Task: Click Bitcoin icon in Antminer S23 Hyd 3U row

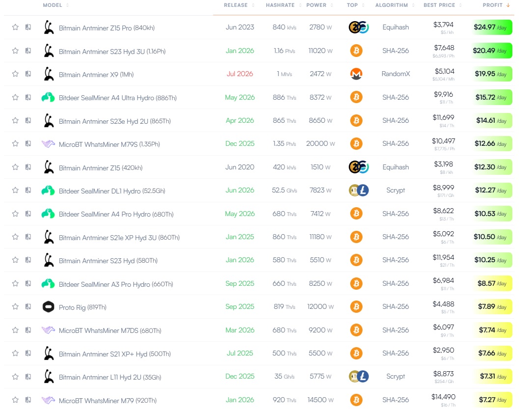Action: [356, 51]
